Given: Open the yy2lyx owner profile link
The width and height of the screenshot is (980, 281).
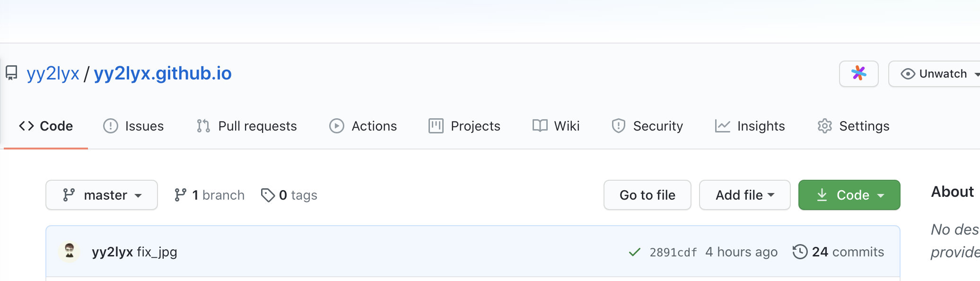Looking at the screenshot, I should tap(53, 73).
